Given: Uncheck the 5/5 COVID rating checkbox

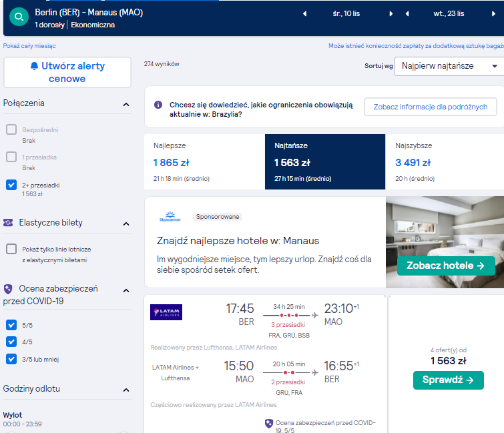Looking at the screenshot, I should click(11, 325).
